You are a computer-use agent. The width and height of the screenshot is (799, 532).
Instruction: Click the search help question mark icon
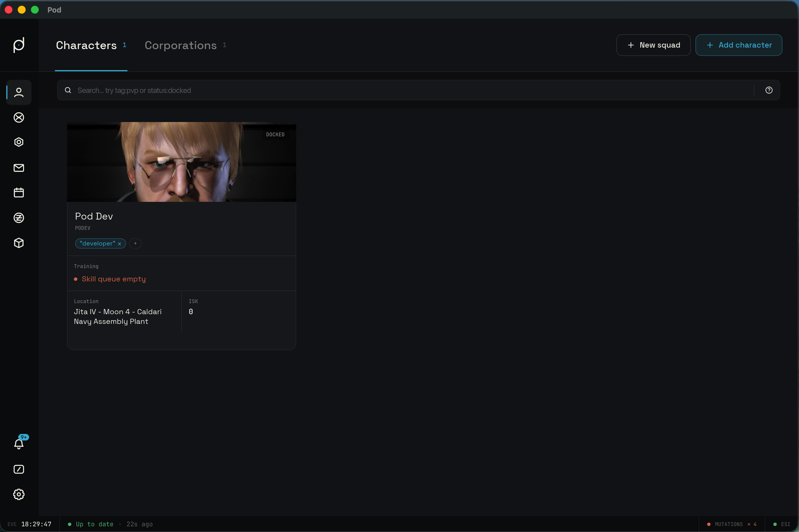point(769,90)
